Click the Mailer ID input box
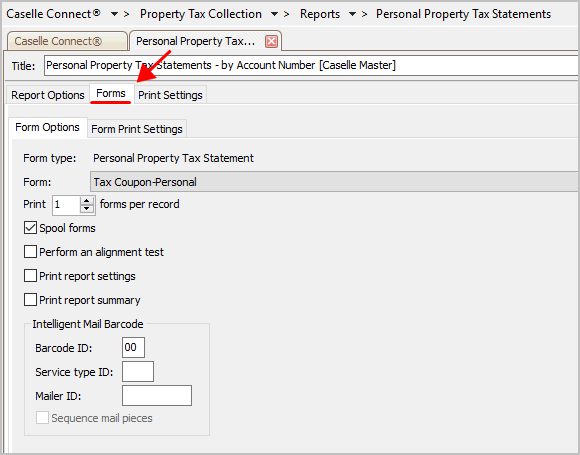This screenshot has height=455, width=580. click(x=157, y=395)
